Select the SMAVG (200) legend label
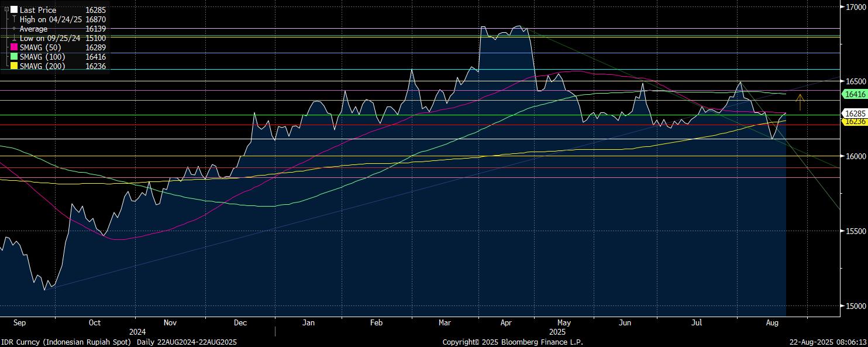Image resolution: width=868 pixels, height=347 pixels. (43, 66)
